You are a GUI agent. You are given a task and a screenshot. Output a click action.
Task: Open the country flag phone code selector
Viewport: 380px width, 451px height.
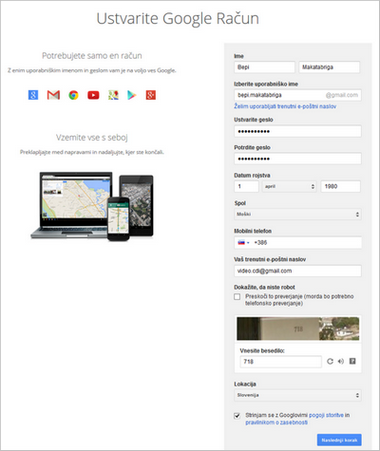[244, 243]
